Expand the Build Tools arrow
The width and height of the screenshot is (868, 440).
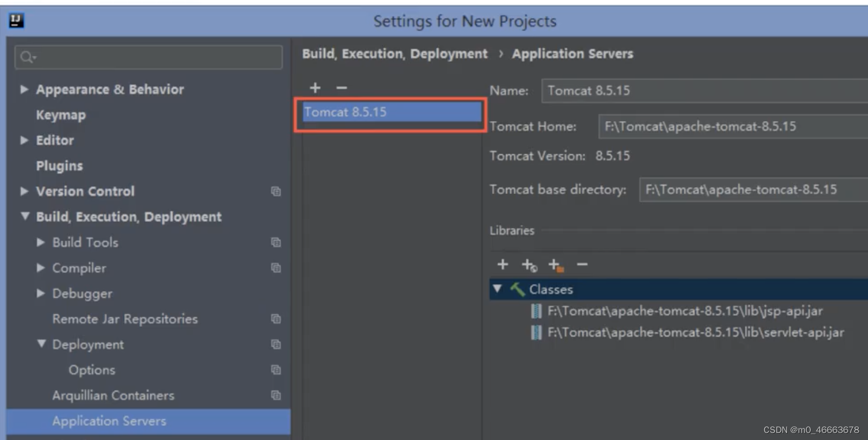point(41,242)
